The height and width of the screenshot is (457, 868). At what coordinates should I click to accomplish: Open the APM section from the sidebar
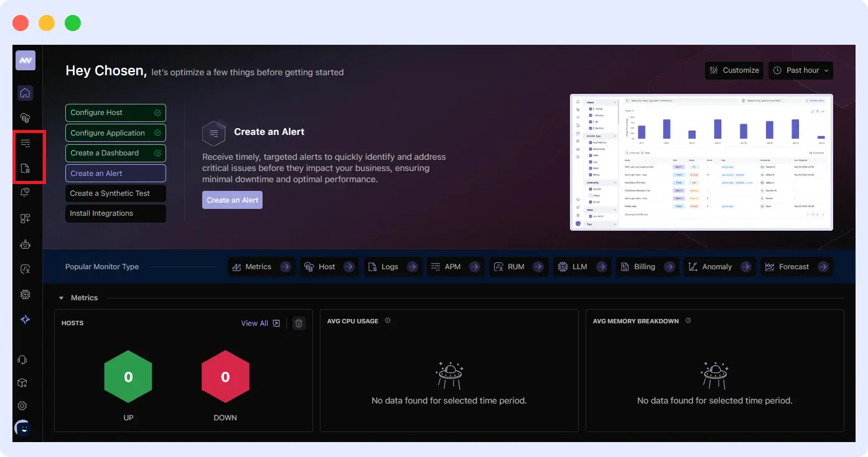[25, 142]
